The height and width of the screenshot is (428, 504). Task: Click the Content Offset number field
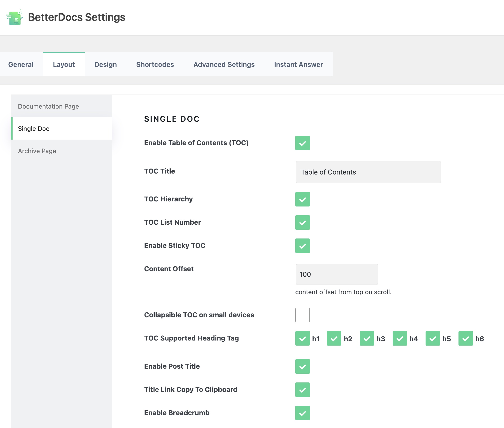pyautogui.click(x=336, y=274)
